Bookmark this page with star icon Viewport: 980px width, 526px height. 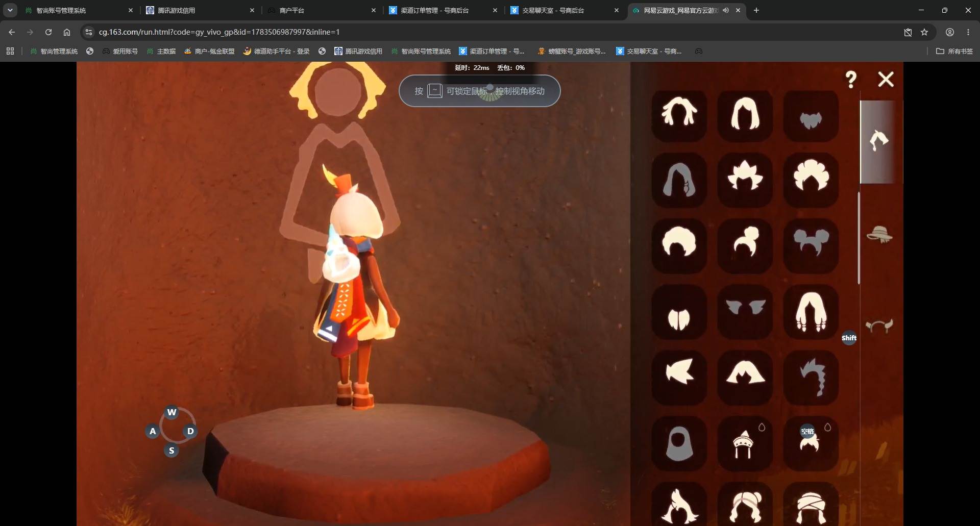[924, 32]
